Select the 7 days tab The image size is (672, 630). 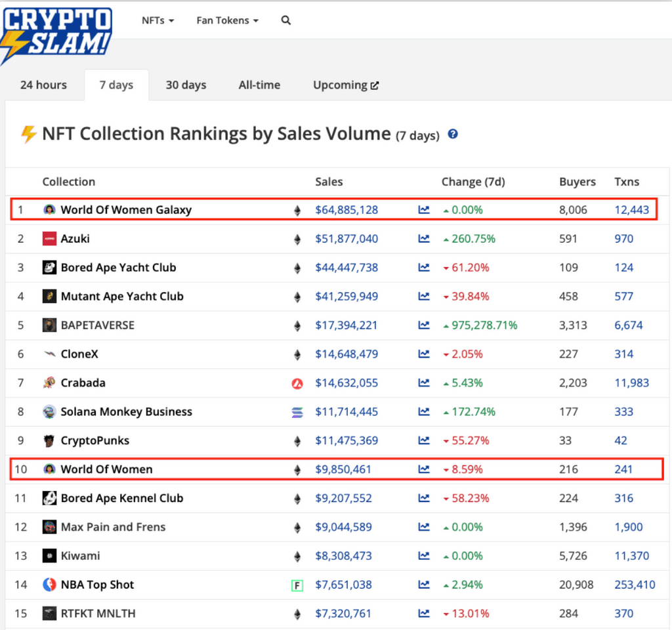click(117, 85)
